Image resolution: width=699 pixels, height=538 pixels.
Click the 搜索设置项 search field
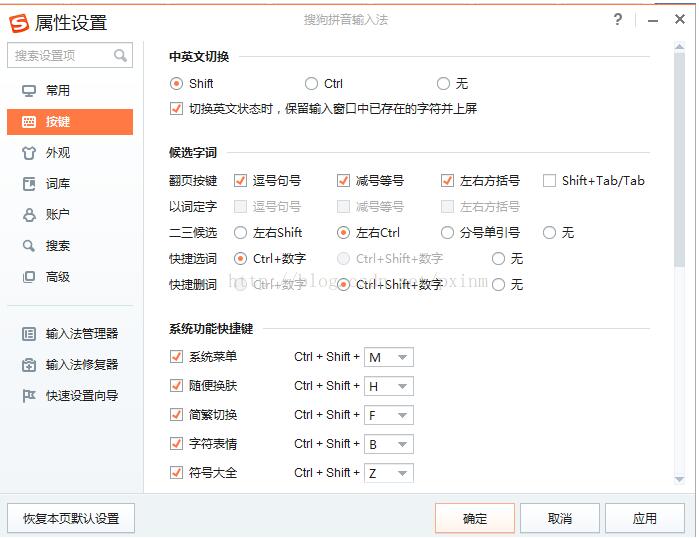[70, 55]
